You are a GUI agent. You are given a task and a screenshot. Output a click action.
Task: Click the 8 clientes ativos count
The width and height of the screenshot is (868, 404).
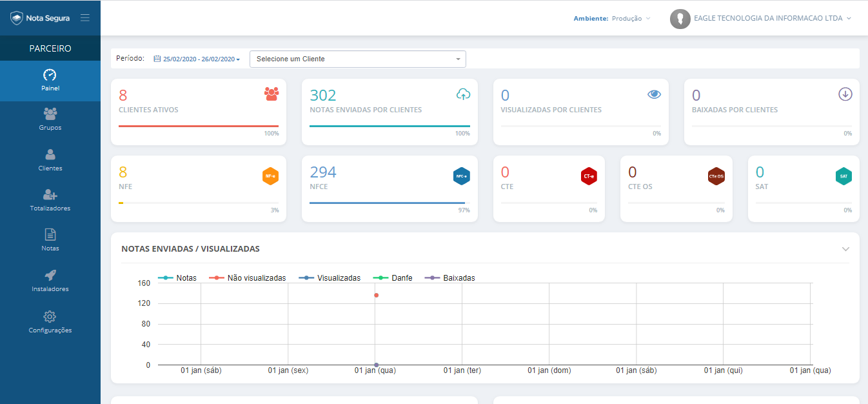click(123, 96)
